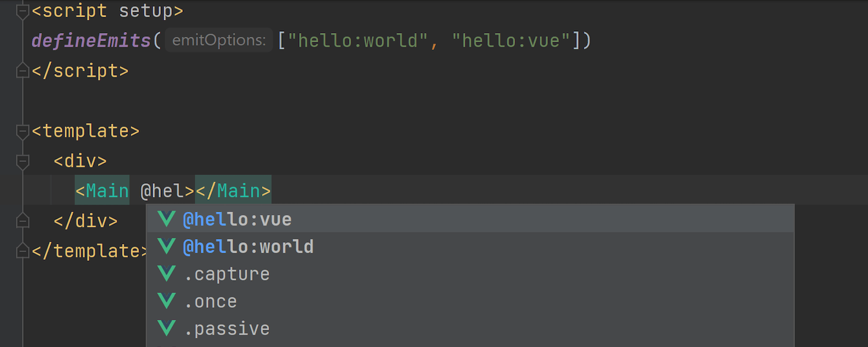Select @hello:vue completion suggestion

point(237,219)
